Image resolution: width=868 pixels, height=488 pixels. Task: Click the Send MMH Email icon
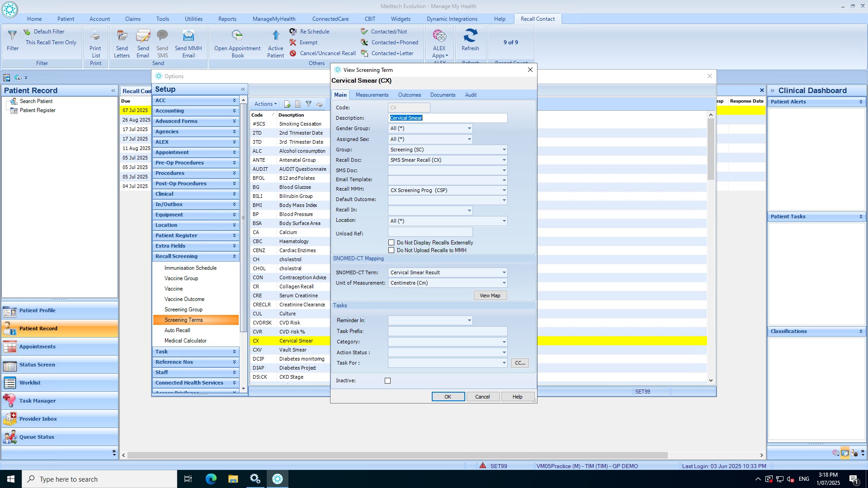(188, 36)
